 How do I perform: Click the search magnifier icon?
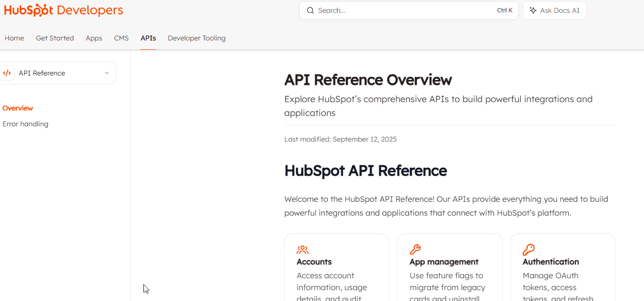(310, 10)
